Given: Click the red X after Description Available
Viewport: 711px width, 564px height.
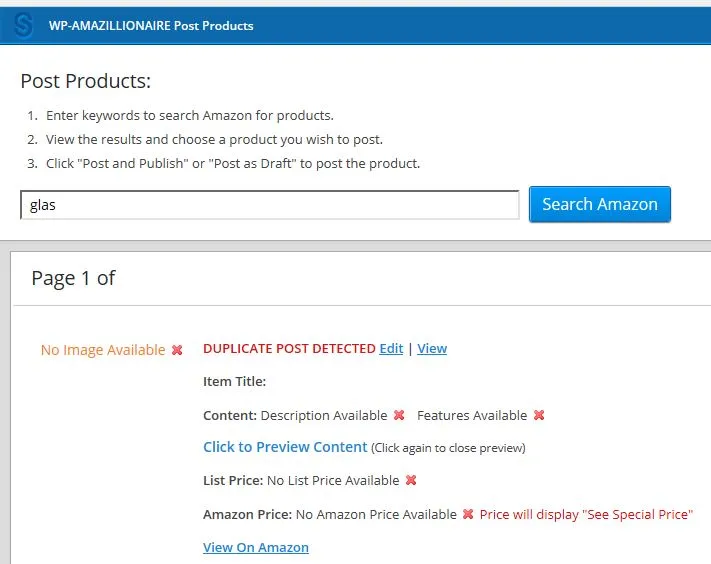Looking at the screenshot, I should point(399,415).
